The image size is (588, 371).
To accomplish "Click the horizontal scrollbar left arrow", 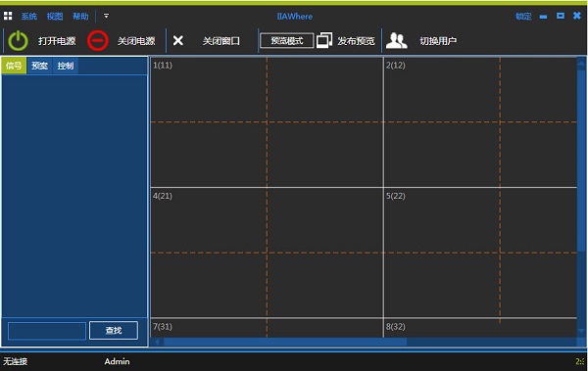I will [x=157, y=342].
